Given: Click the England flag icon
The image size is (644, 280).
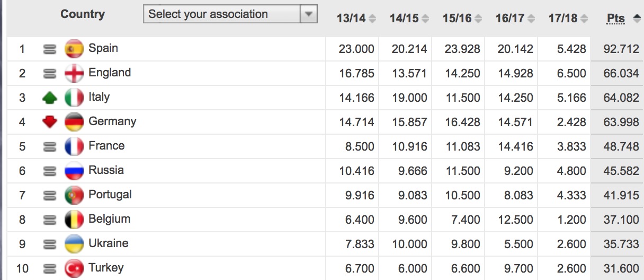Looking at the screenshot, I should click(x=74, y=74).
